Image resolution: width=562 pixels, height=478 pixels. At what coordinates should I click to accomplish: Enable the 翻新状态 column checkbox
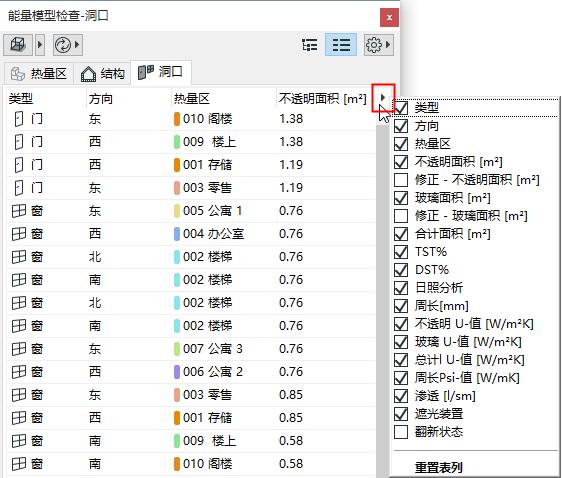pos(401,432)
